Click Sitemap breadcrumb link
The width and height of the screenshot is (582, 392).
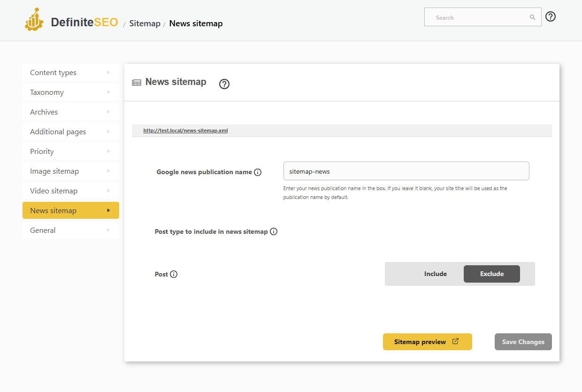click(x=145, y=23)
